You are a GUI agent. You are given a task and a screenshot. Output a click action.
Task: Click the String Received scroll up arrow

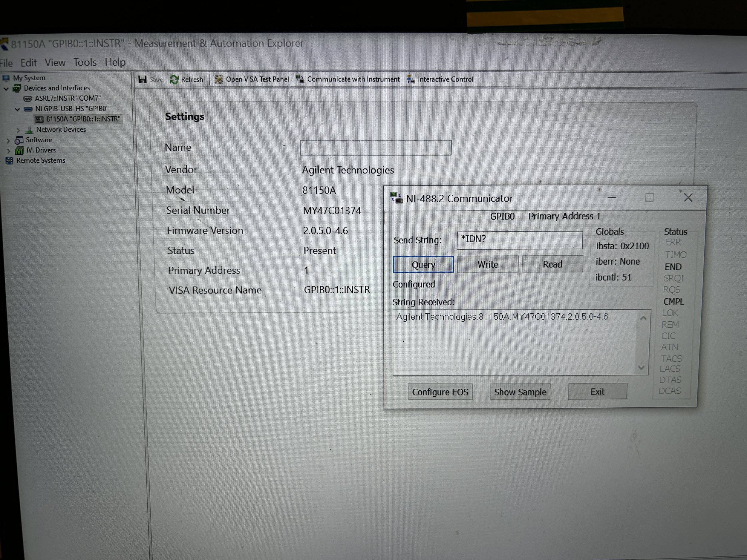tap(643, 318)
